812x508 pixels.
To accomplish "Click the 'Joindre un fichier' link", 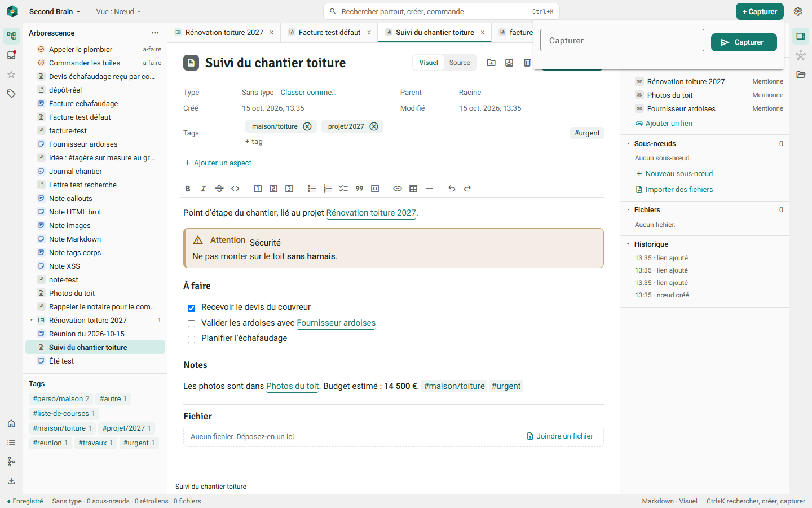I will coord(560,436).
